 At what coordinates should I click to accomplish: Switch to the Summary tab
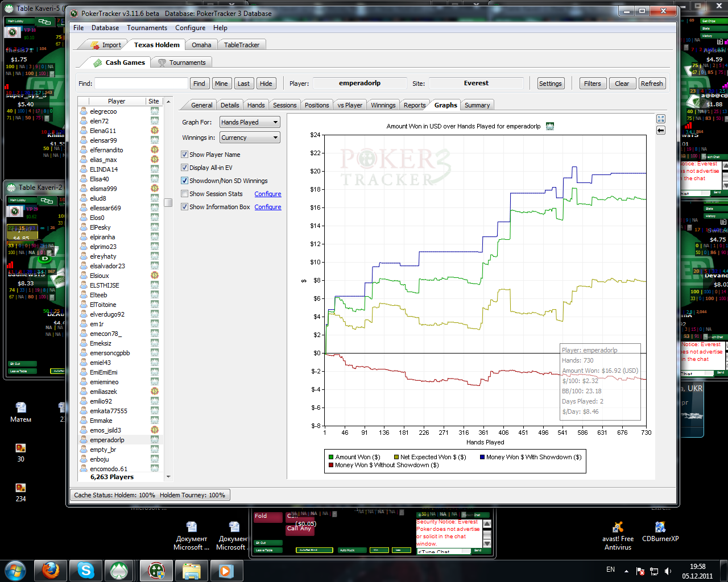[x=477, y=105]
